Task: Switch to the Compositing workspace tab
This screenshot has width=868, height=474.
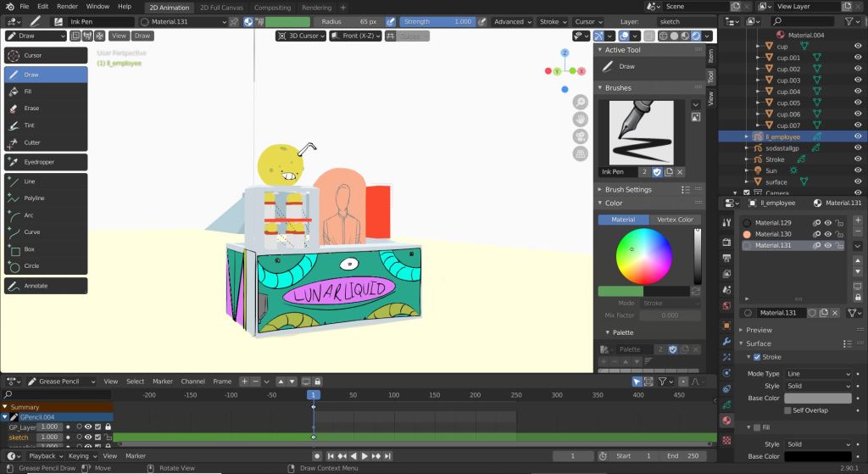Action: (x=272, y=7)
